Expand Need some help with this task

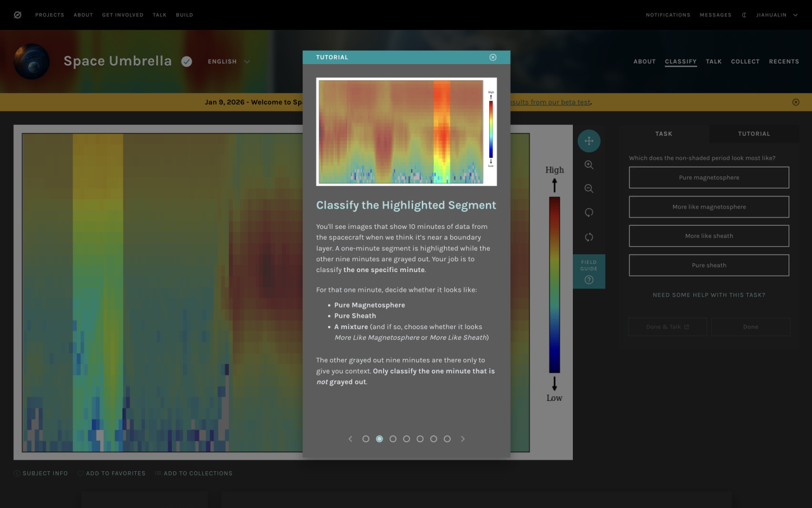point(709,295)
